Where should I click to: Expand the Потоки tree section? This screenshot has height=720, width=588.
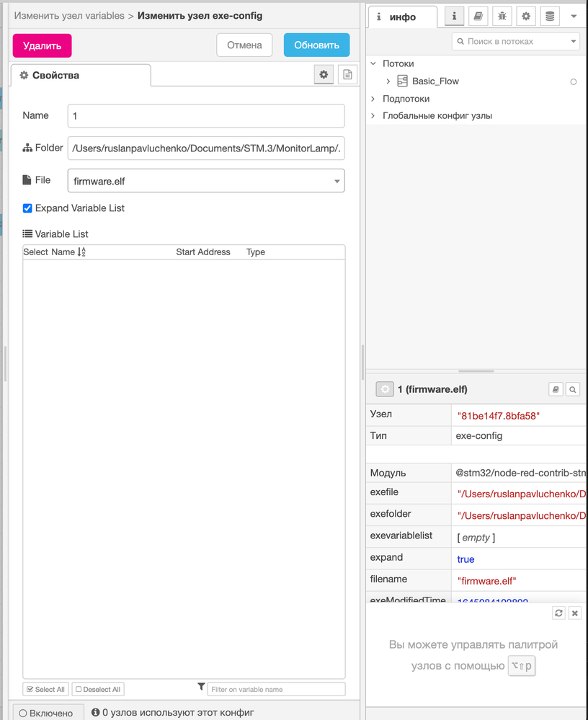373,63
